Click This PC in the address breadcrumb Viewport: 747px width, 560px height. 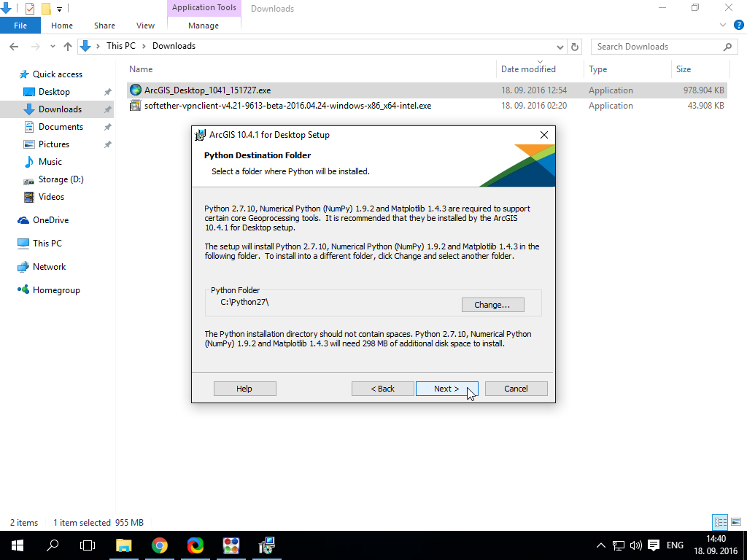(121, 46)
